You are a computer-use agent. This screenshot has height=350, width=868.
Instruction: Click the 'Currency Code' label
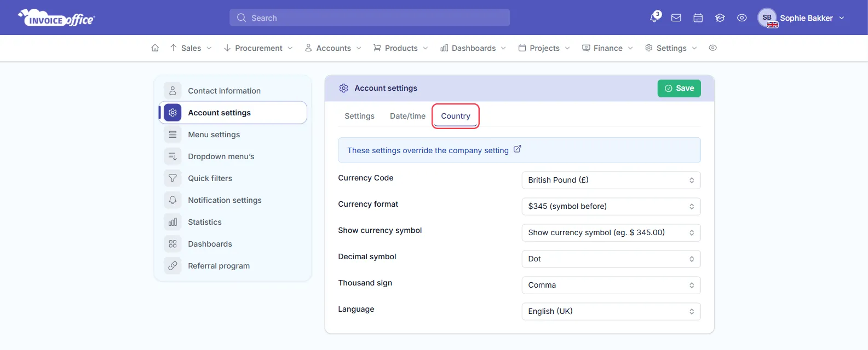366,178
